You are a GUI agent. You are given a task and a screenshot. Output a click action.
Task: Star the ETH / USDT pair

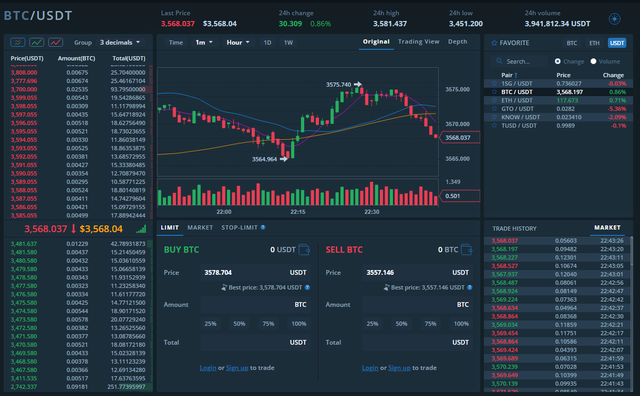(494, 100)
